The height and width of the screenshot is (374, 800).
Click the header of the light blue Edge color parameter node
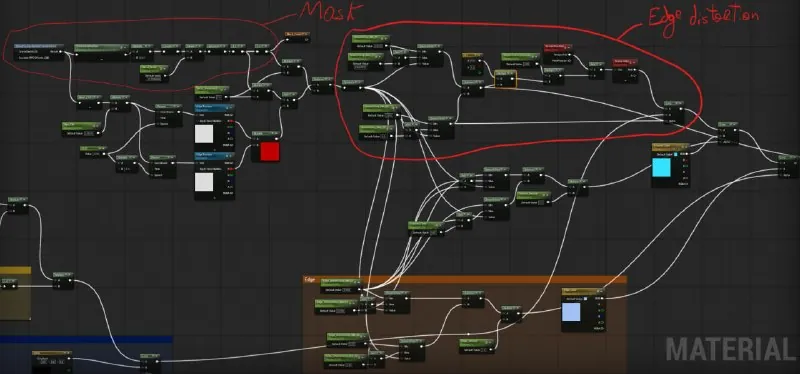(583, 291)
